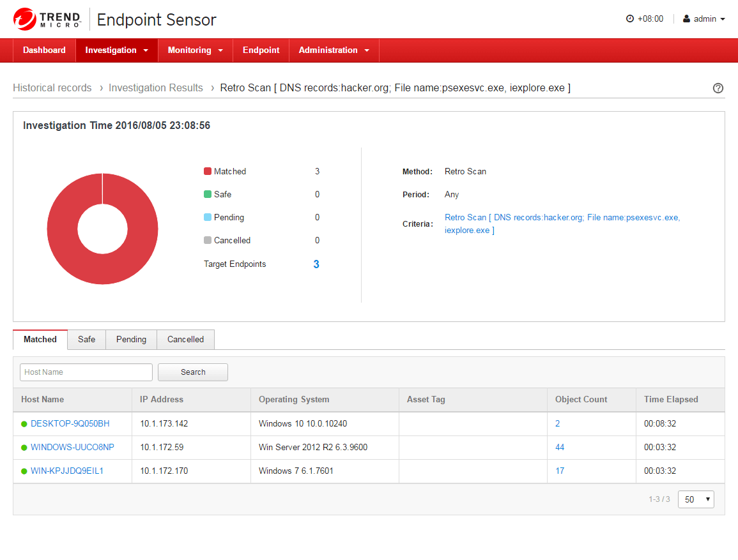Open the Endpoint menu item
This screenshot has height=560, width=738.
pyautogui.click(x=261, y=50)
